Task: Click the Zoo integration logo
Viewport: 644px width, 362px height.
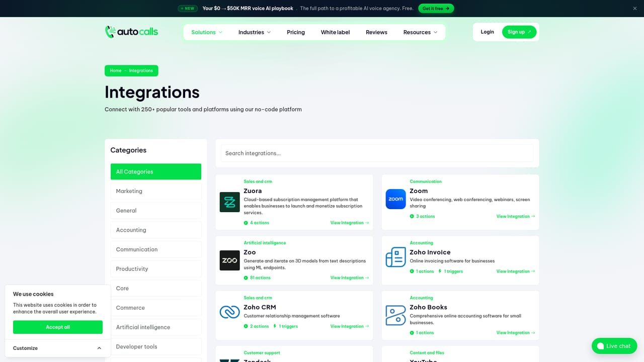Action: pyautogui.click(x=230, y=260)
